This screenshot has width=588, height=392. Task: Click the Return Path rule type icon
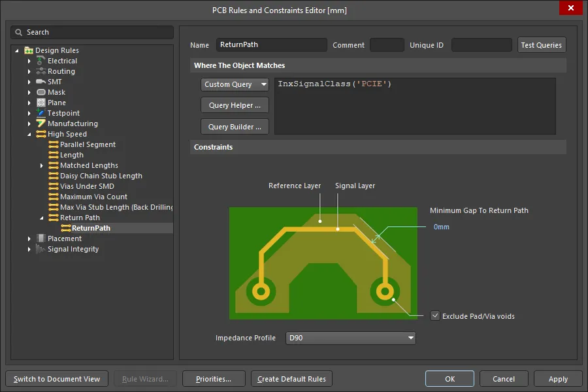(54, 218)
